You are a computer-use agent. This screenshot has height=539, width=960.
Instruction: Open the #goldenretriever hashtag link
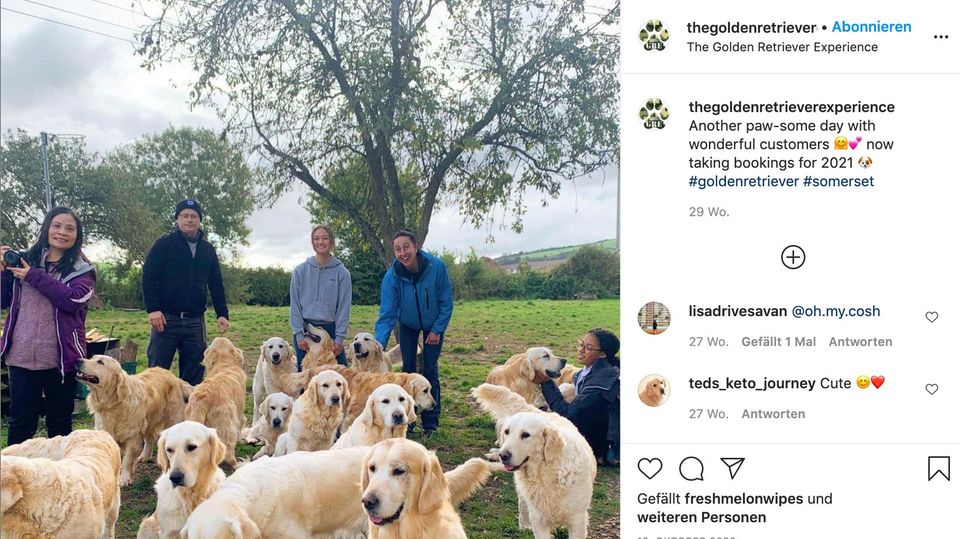coord(743,181)
